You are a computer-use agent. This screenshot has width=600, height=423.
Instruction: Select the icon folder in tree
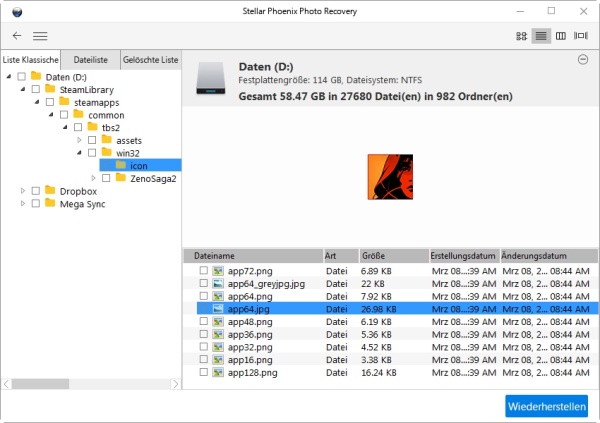coord(140,165)
